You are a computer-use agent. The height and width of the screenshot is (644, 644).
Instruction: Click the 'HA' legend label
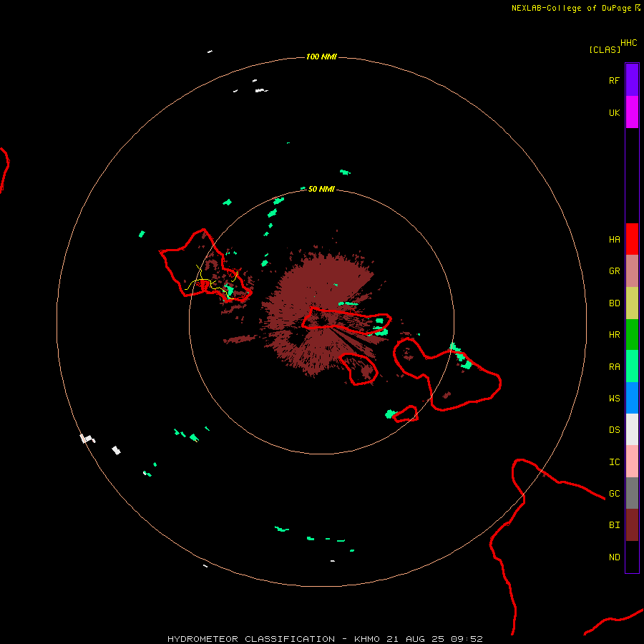(614, 240)
